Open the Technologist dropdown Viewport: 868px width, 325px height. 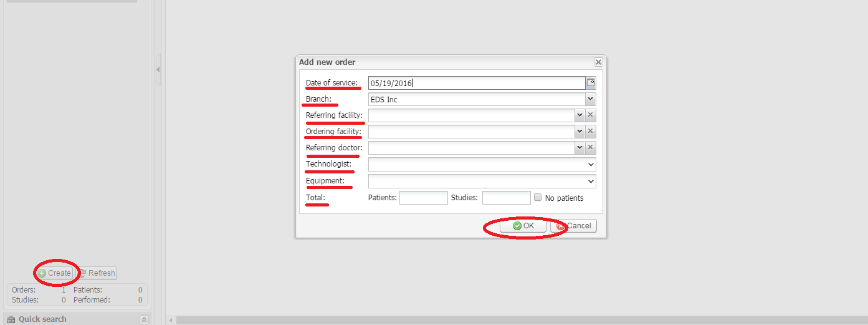(591, 164)
